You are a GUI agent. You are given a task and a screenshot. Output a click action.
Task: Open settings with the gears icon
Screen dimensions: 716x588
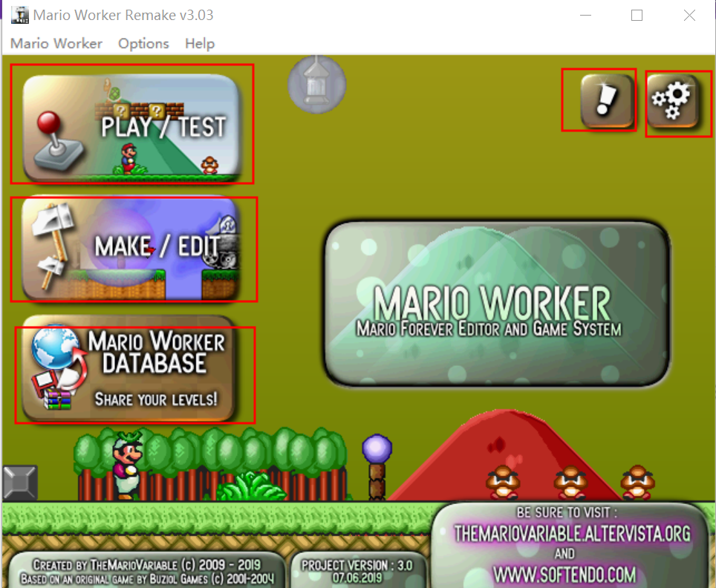click(x=673, y=101)
